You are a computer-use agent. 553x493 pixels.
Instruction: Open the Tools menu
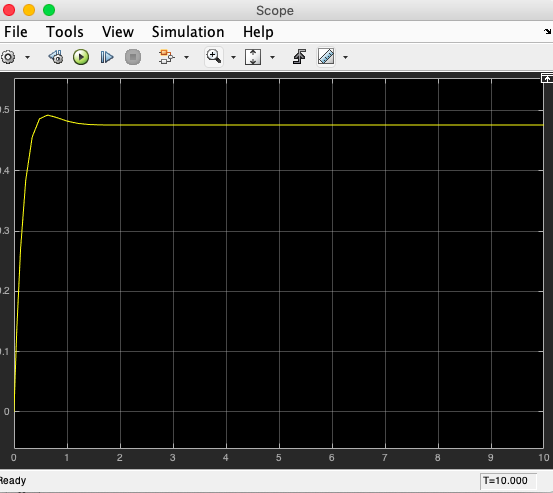[x=65, y=32]
